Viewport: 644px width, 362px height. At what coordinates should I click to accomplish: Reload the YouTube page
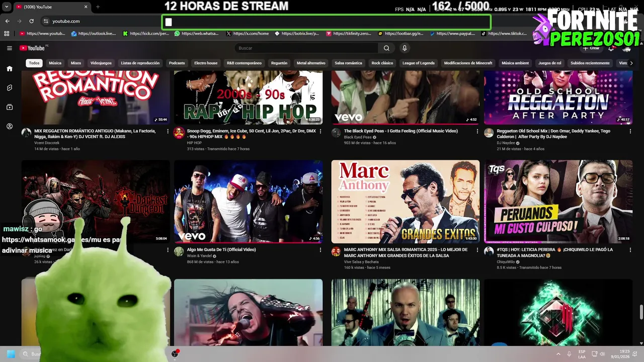click(32, 21)
